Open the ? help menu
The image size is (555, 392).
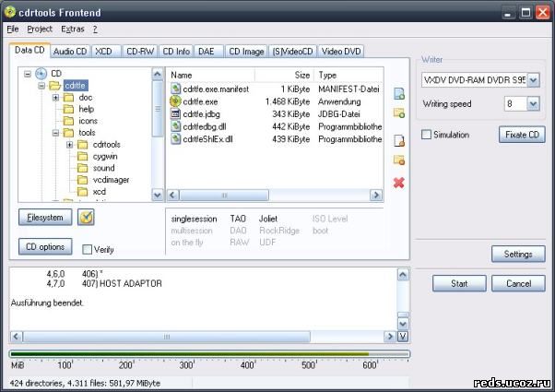(95, 29)
